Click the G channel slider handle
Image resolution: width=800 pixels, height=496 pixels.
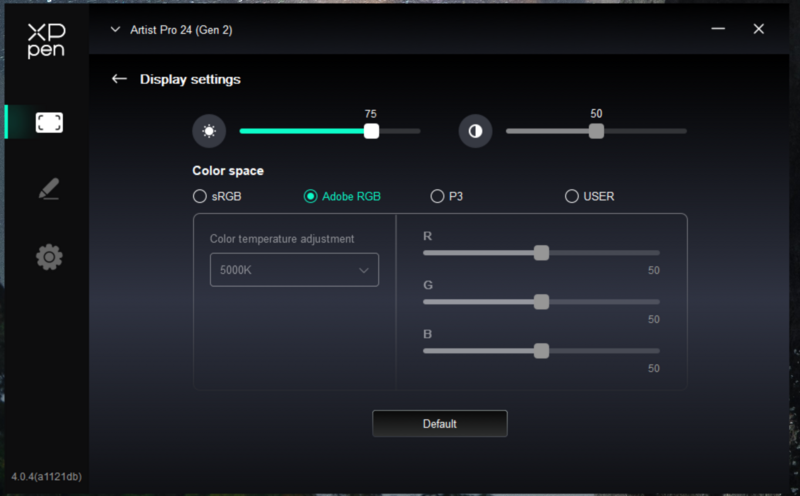[541, 302]
